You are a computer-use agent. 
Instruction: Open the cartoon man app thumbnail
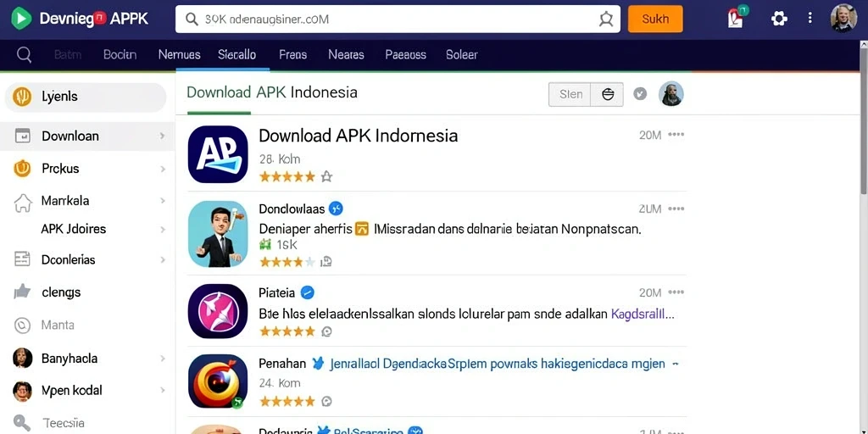218,234
